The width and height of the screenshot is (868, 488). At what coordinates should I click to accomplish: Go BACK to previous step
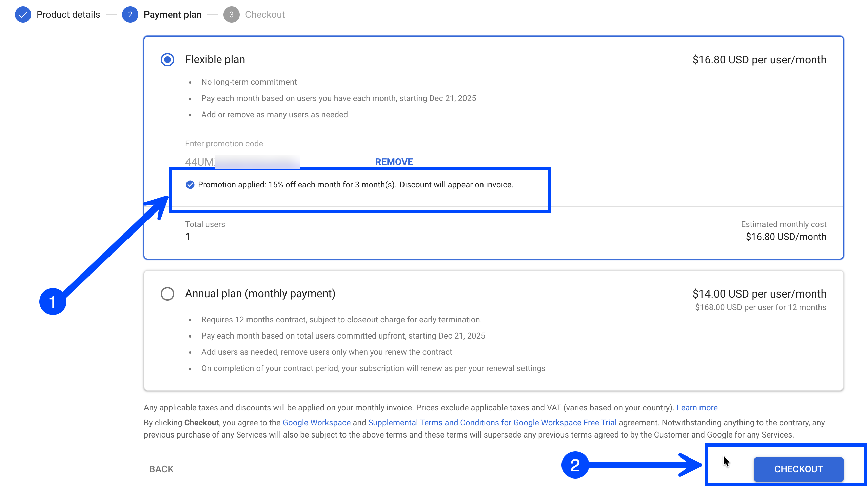point(161,469)
